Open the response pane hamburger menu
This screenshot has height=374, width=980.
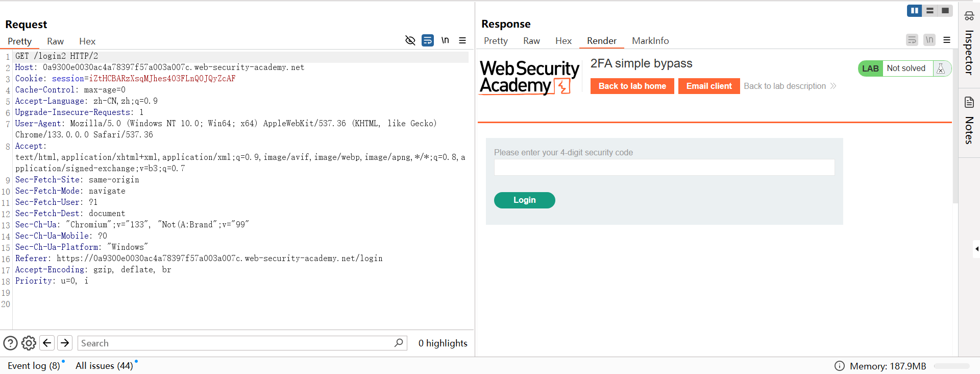click(x=947, y=40)
